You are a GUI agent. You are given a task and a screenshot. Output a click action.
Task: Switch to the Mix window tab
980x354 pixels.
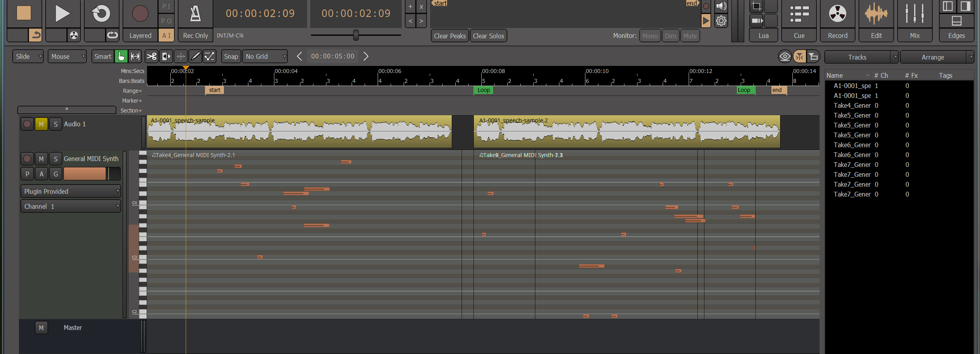[x=915, y=21]
